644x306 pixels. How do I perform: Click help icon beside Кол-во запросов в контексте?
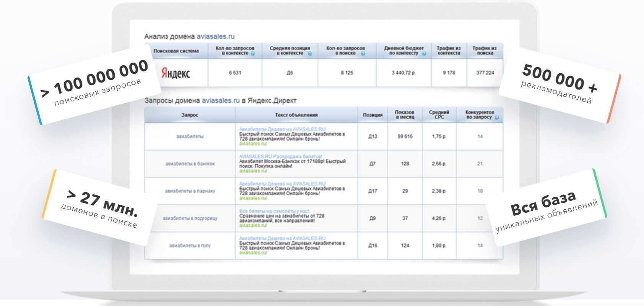pyautogui.click(x=253, y=54)
